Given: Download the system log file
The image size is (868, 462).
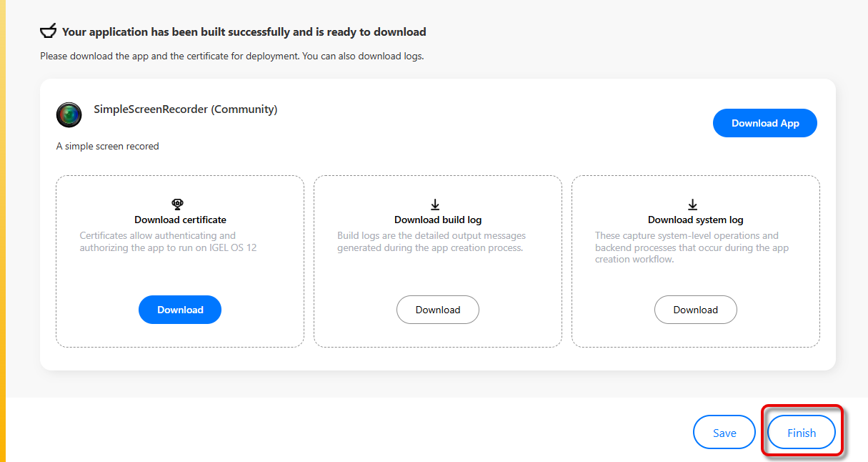Looking at the screenshot, I should coord(696,310).
